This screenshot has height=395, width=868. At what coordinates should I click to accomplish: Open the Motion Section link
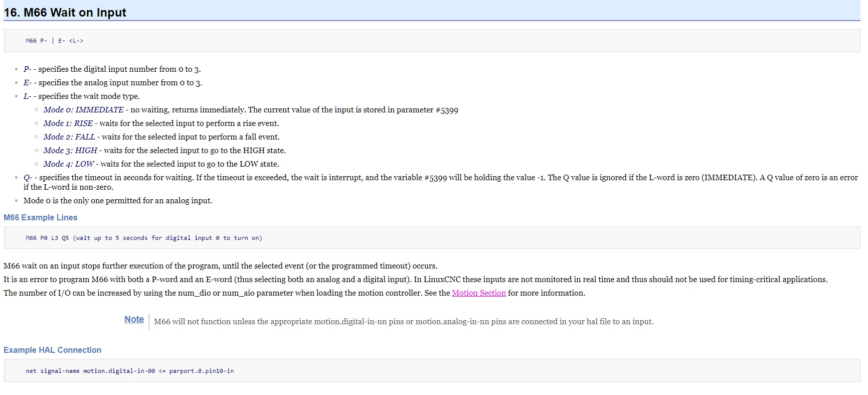pos(478,293)
